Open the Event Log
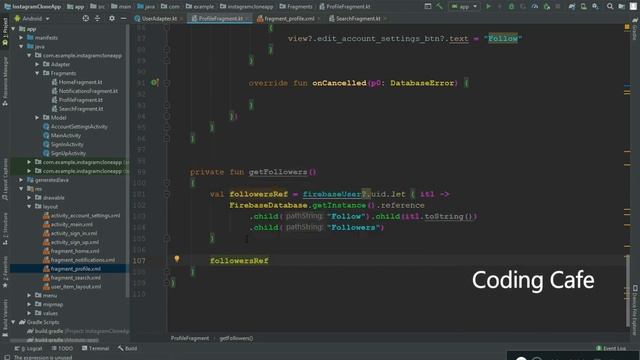This screenshot has width=640, height=360. pos(611,349)
